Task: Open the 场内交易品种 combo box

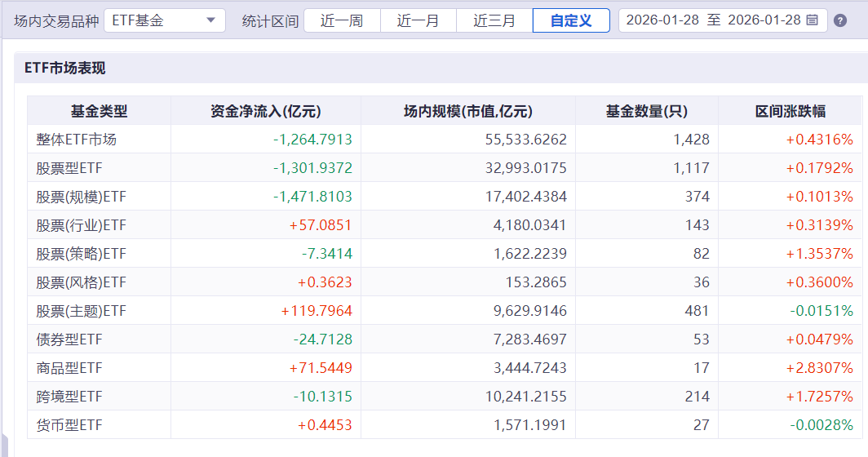Action: [x=165, y=20]
